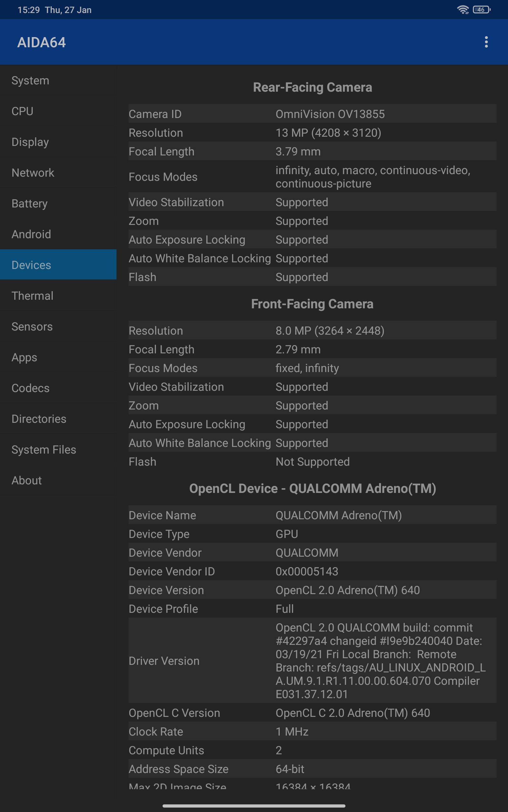Select the OpenCL C 2.0 Adreno(TM) 640 value
This screenshot has height=812, width=508.
353,713
